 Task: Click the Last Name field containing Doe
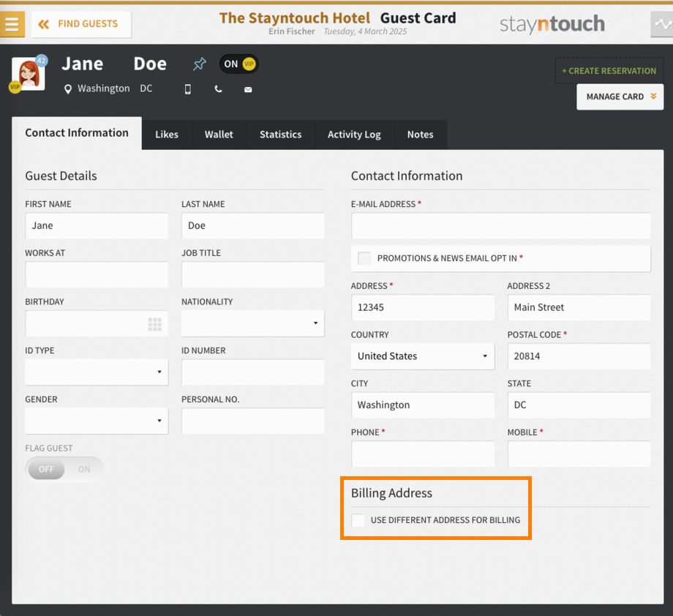pyautogui.click(x=253, y=226)
